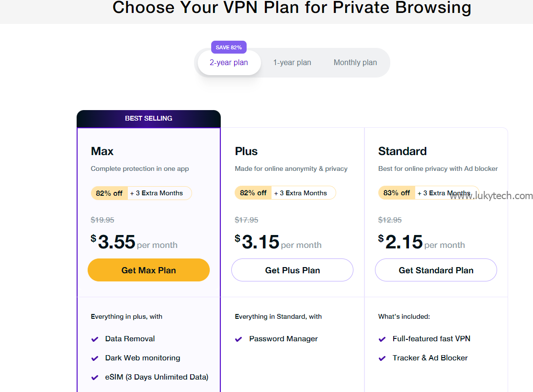Click the 82% off badge in Max plan

pyautogui.click(x=109, y=193)
